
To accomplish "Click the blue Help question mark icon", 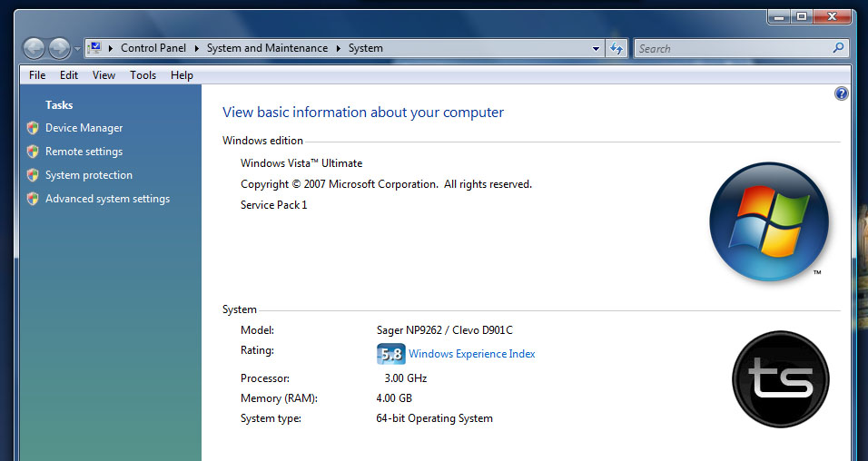I will [x=841, y=93].
